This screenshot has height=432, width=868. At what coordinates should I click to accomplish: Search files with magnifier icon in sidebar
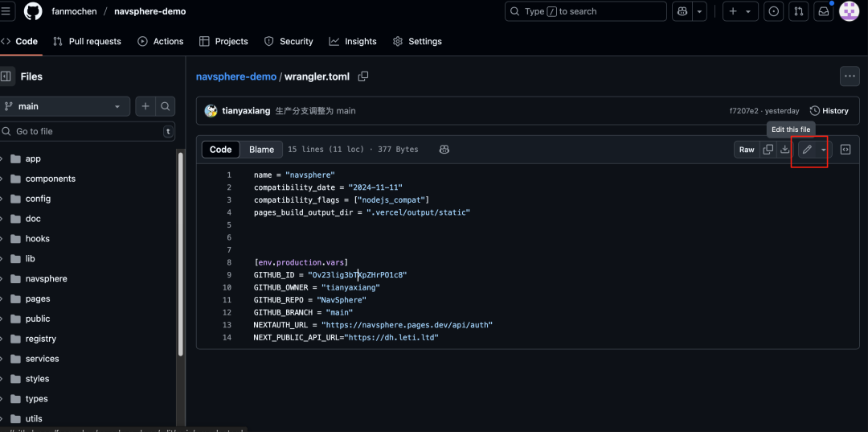tap(165, 106)
